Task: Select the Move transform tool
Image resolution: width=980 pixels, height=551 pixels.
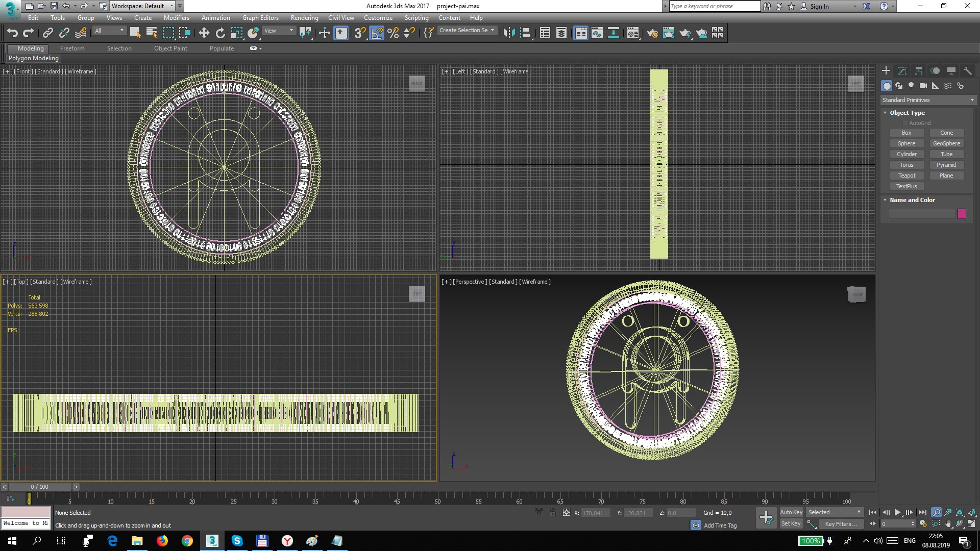Action: point(204,33)
